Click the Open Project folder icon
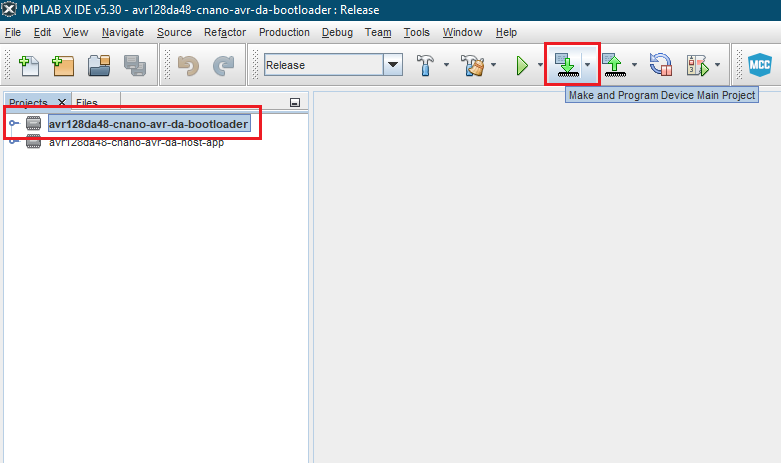 click(99, 65)
